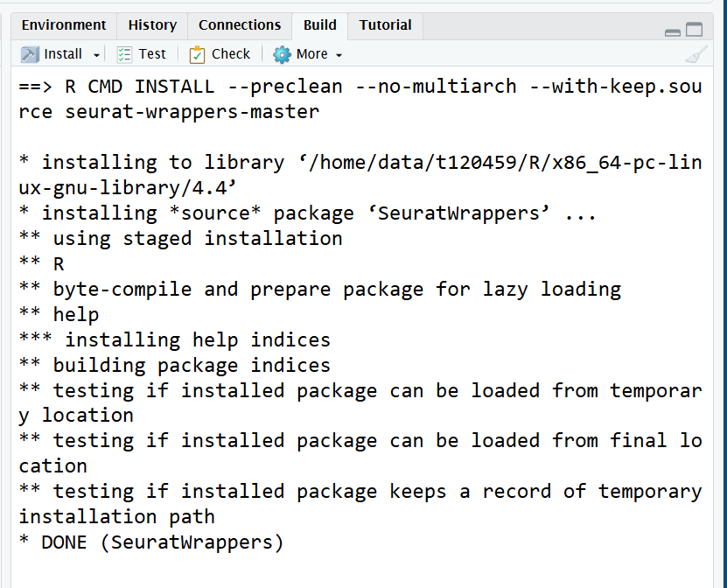Open the More menu label
The width and height of the screenshot is (727, 588).
click(x=312, y=54)
